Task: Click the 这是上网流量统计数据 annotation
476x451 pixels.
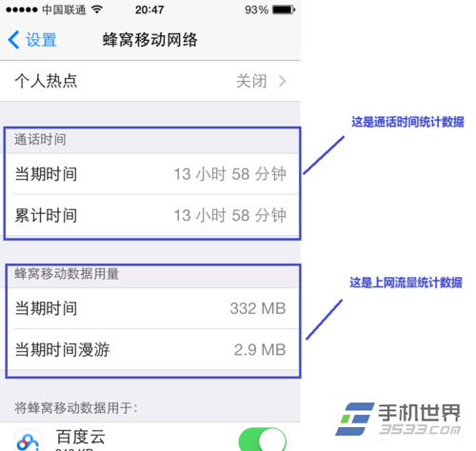Action: (406, 283)
